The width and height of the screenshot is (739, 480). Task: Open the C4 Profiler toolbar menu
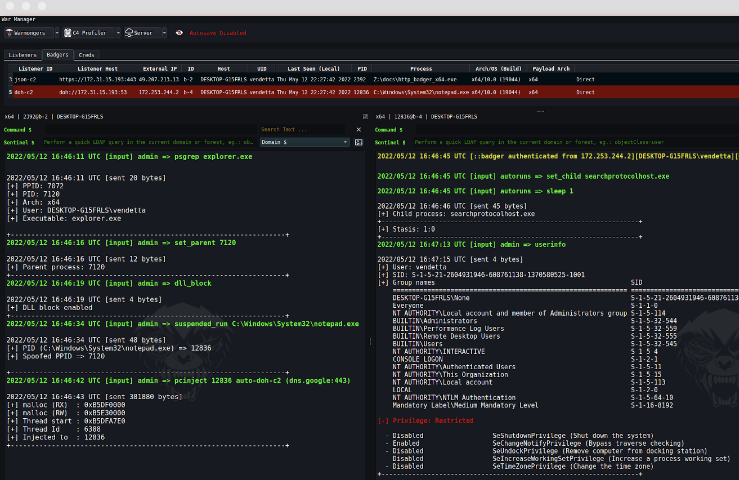(88, 33)
